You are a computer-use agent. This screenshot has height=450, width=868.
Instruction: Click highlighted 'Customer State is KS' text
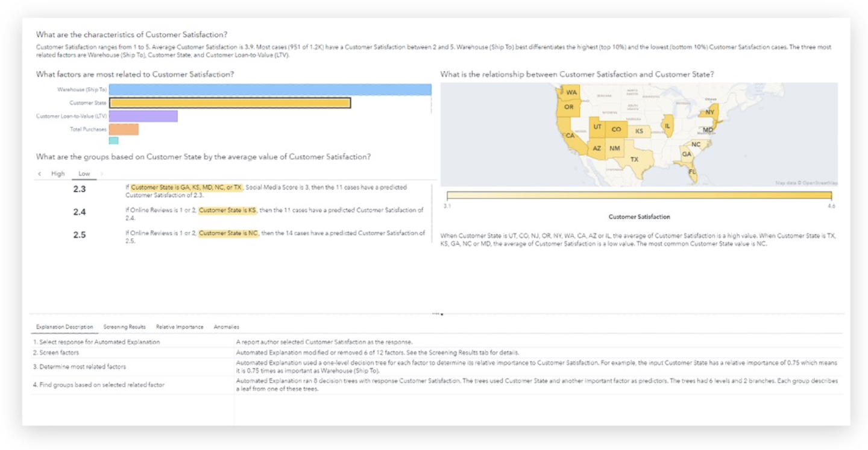coord(228,211)
